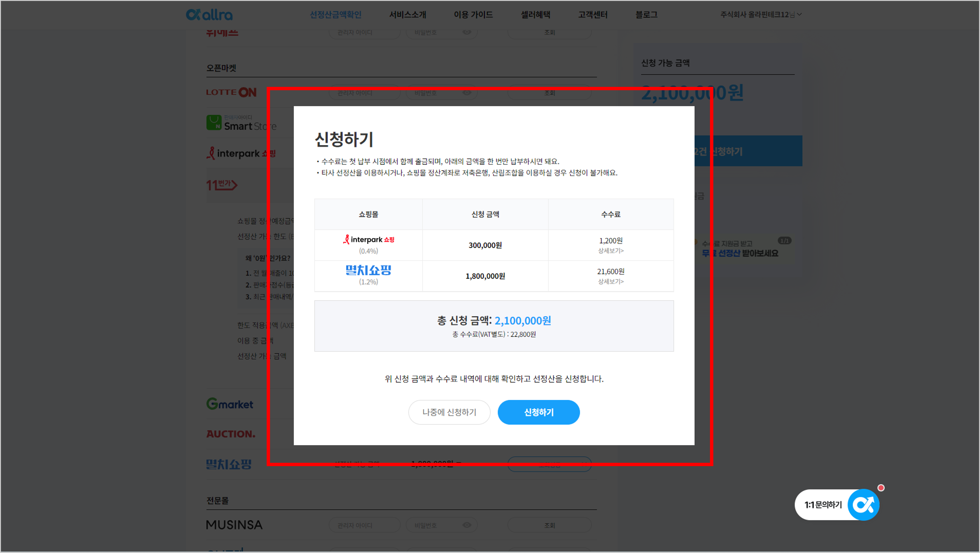Click the 신청 금액 column header

[x=485, y=214]
